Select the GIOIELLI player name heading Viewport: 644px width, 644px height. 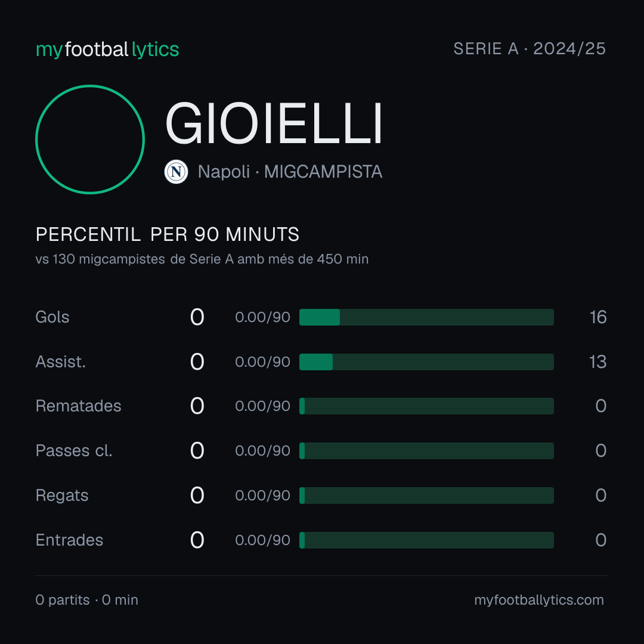pyautogui.click(x=274, y=123)
